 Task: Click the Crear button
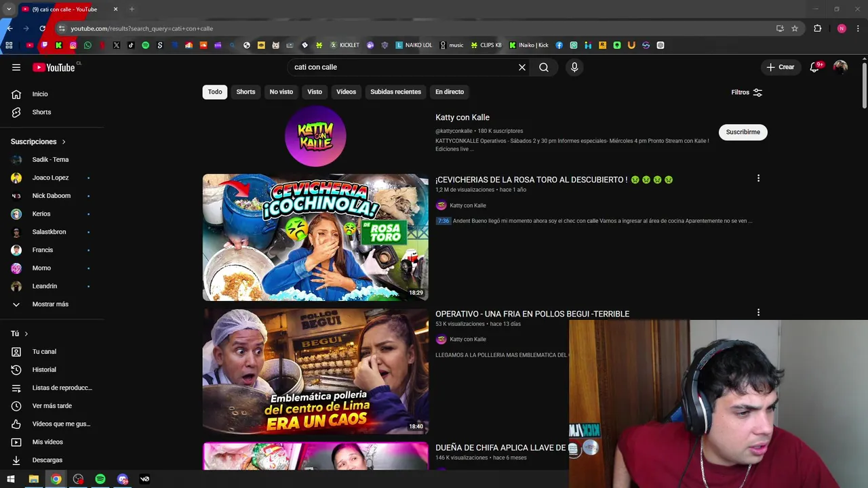click(781, 67)
